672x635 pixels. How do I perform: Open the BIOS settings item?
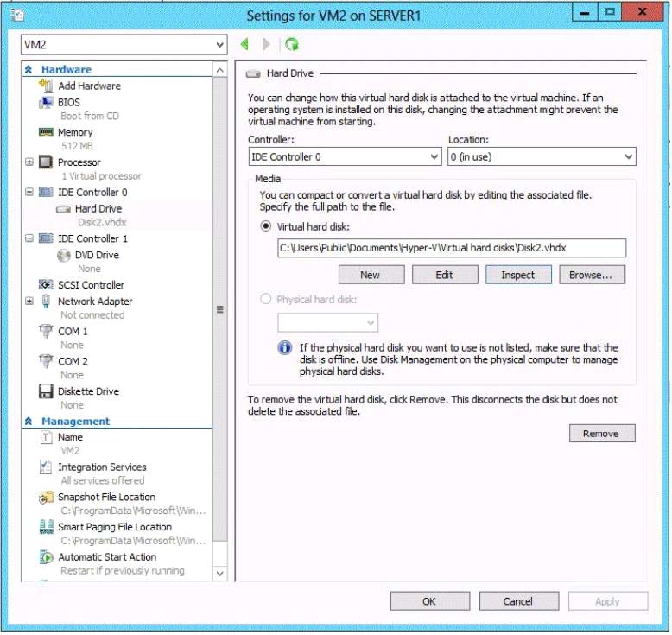tap(69, 102)
